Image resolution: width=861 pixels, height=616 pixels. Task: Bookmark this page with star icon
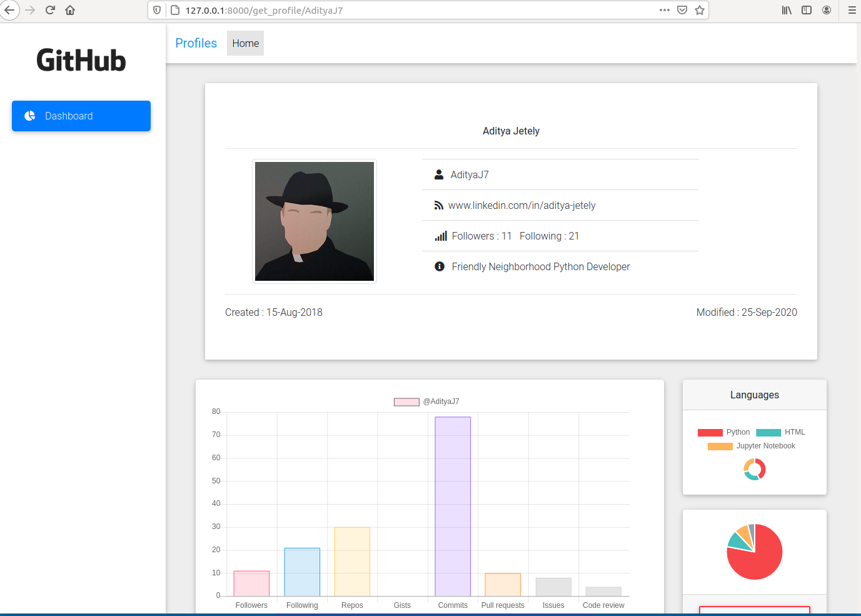click(700, 10)
